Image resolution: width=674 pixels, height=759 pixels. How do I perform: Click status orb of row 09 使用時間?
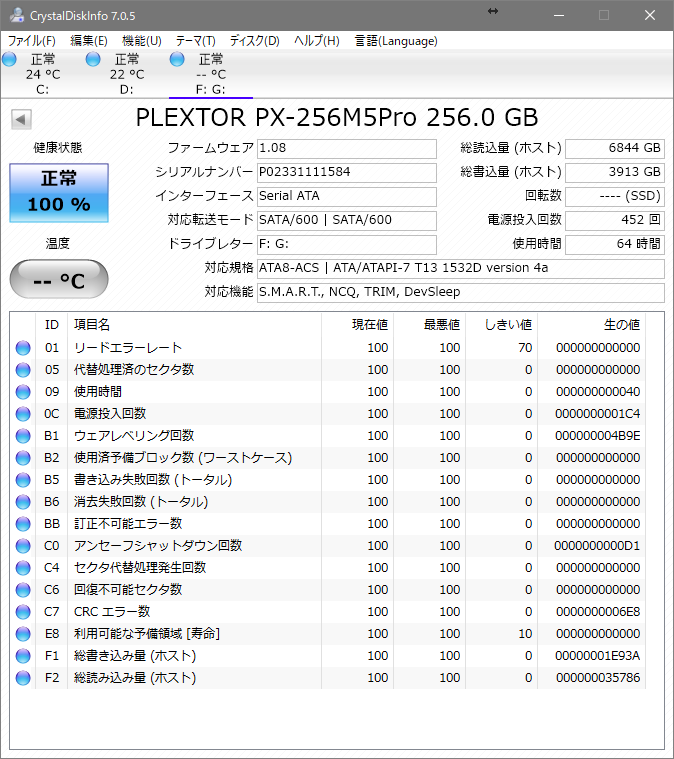(23, 392)
